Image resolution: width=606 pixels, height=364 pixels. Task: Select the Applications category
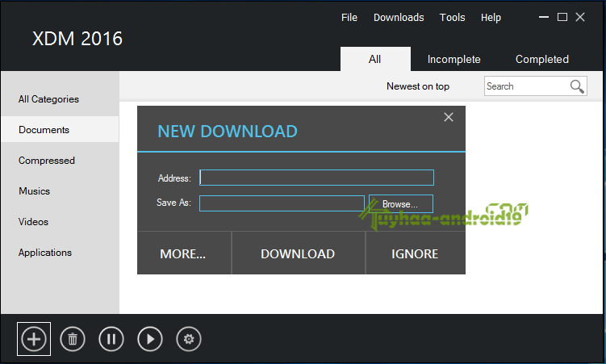tap(61, 253)
